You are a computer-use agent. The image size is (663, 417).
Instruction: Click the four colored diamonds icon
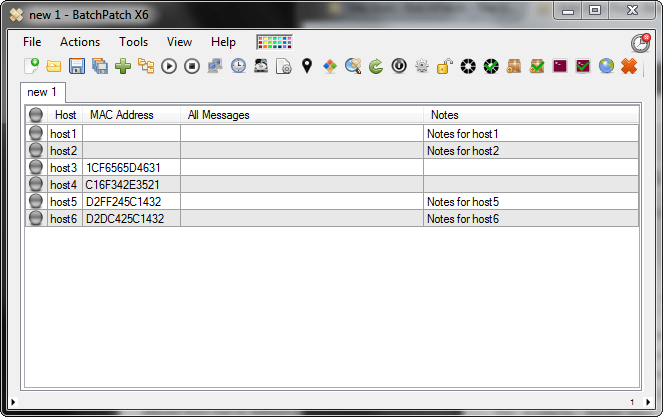coord(330,66)
